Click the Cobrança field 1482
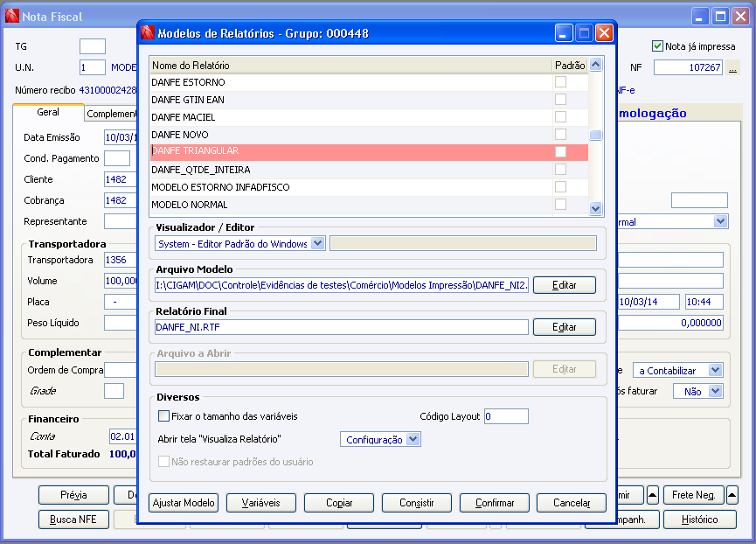 pyautogui.click(x=121, y=200)
